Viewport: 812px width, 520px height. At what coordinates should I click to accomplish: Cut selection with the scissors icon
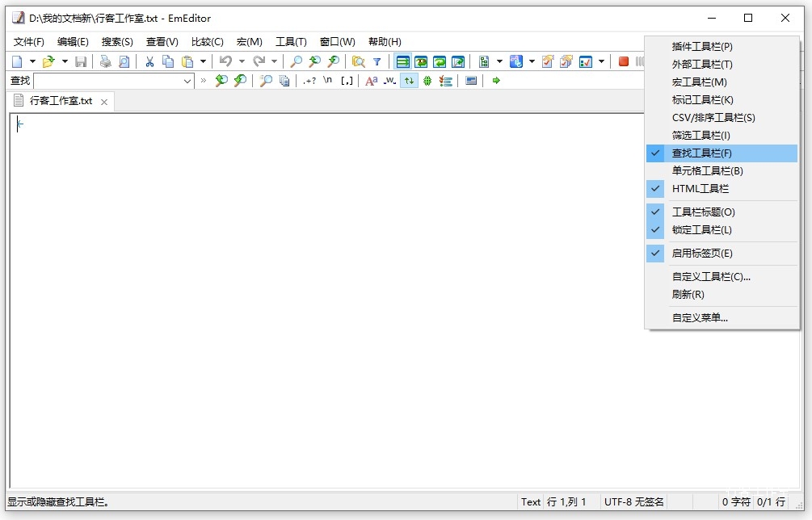pos(149,62)
